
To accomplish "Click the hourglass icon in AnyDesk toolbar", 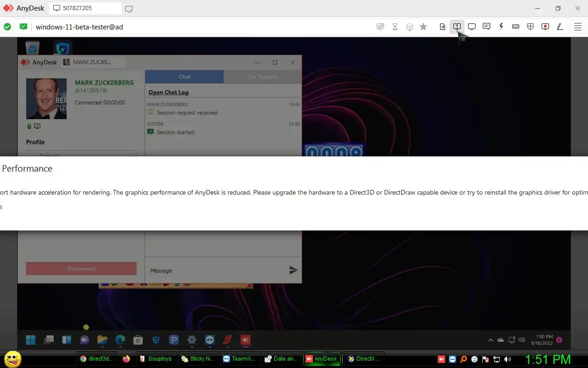I will coord(395,27).
